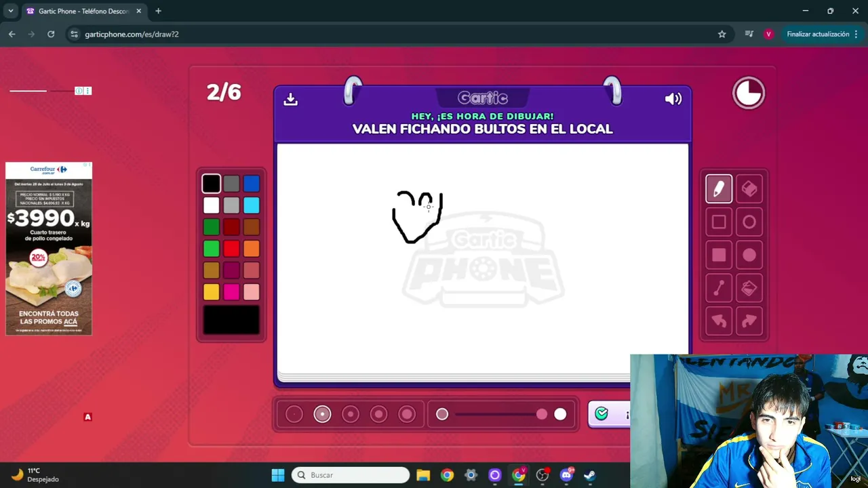Select the smallest brush thickness
Screen dimensions: 868x488
[x=294, y=414]
